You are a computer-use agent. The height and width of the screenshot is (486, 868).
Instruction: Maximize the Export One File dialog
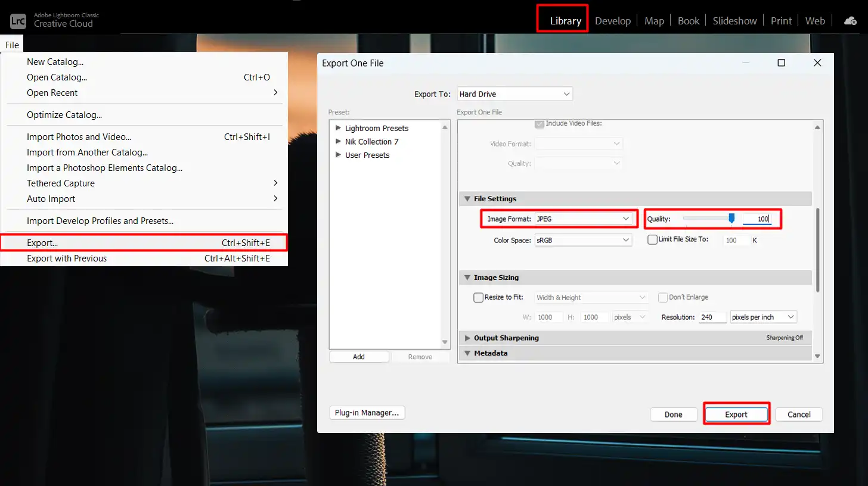pyautogui.click(x=781, y=63)
